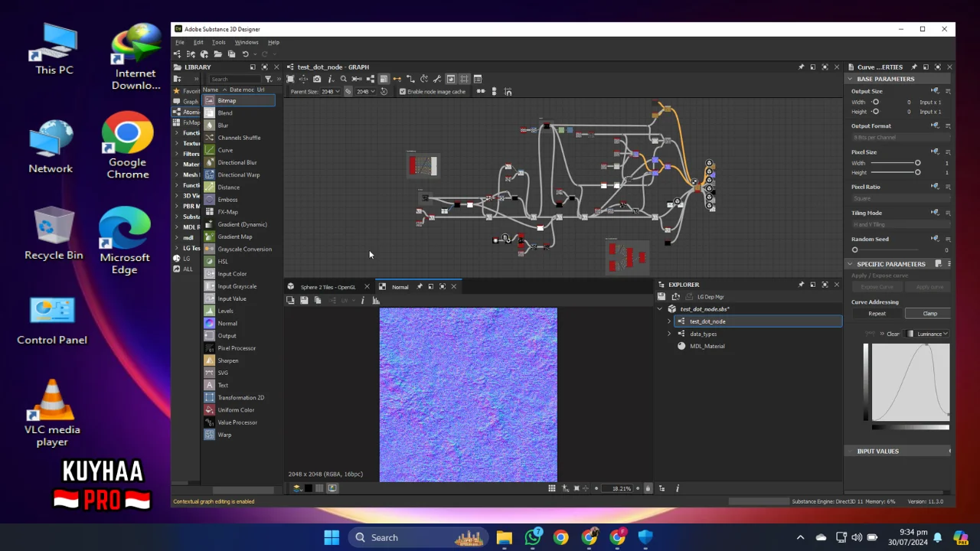The width and height of the screenshot is (980, 551).
Task: Toggle Output Size inheritance method icon
Action: (935, 91)
